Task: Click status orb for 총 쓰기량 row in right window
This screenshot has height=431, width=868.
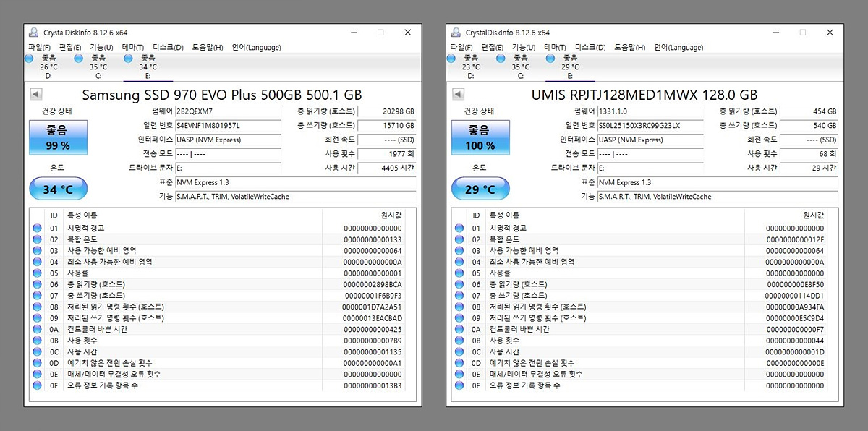Action: 459,296
